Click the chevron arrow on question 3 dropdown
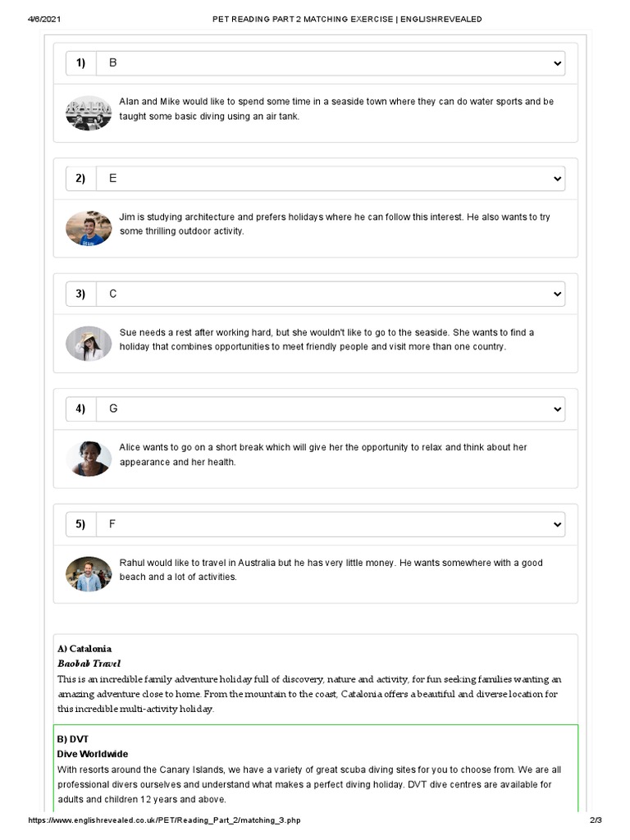The width and height of the screenshot is (630, 840). pyautogui.click(x=557, y=294)
